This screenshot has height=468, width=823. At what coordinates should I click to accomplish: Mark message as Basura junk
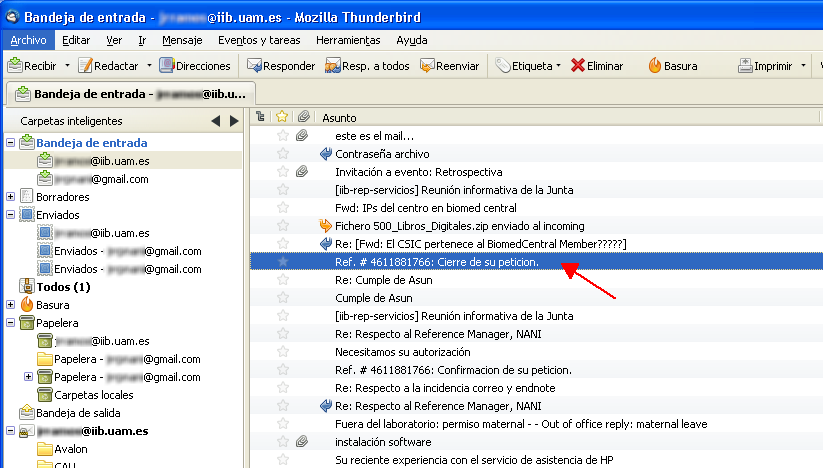(x=672, y=66)
